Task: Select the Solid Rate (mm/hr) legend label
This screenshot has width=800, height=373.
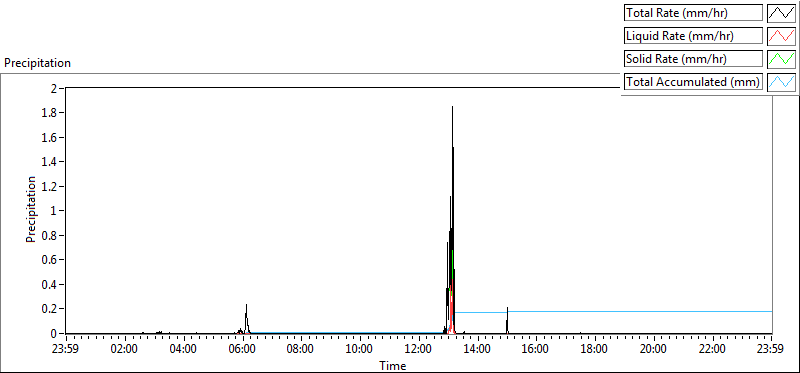Action: point(693,59)
